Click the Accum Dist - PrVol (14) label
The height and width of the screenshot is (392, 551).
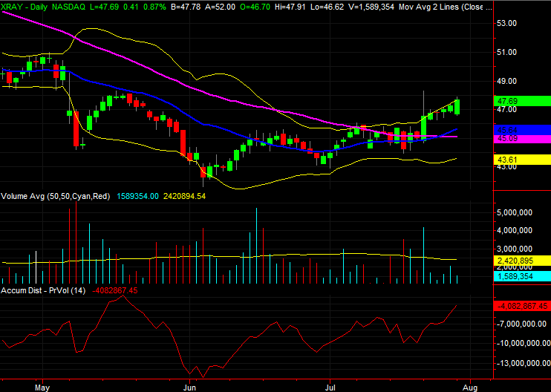pos(43,290)
